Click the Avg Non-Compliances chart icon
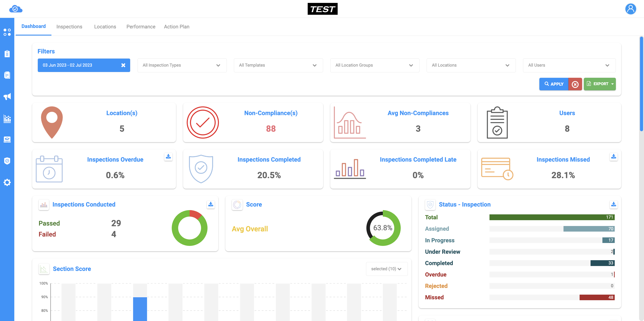This screenshot has width=644, height=321. pos(350,122)
